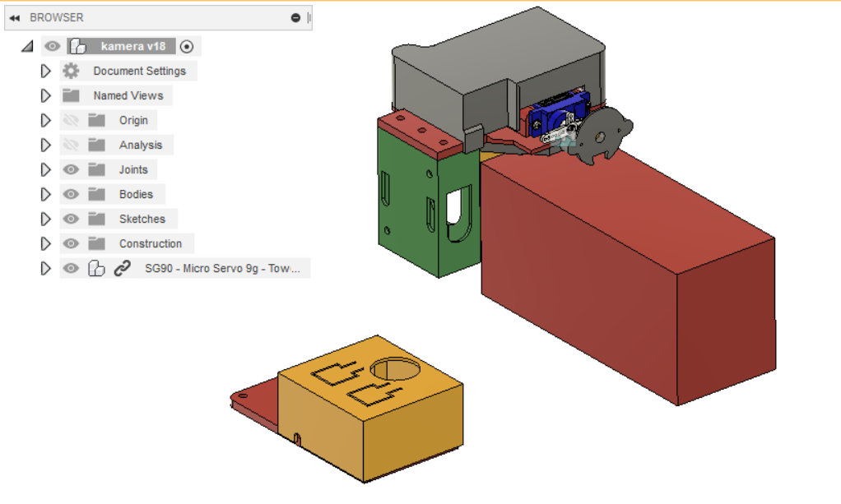Show the hidden Analysis folder

(71, 145)
